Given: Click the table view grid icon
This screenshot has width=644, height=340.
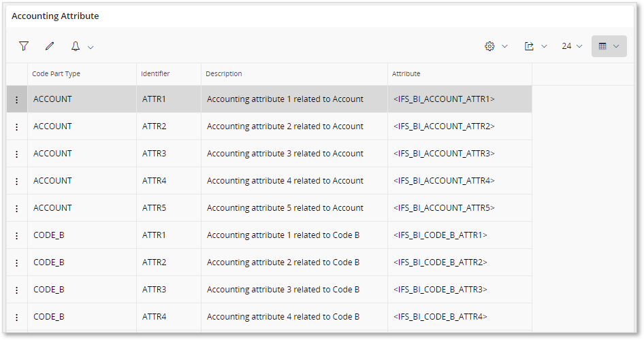Looking at the screenshot, I should [602, 46].
